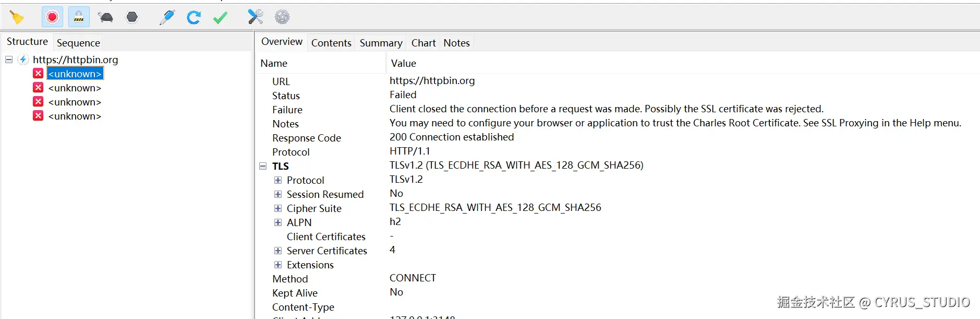Viewport: 980px width, 319px height.
Task: Click the Compose pen icon
Action: (167, 17)
